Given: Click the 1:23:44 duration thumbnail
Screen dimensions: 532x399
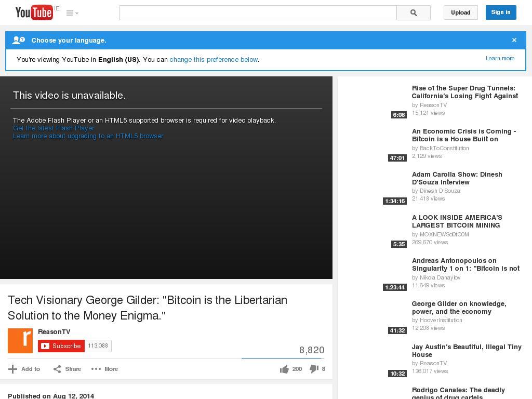Looking at the screenshot, I should tap(395, 287).
